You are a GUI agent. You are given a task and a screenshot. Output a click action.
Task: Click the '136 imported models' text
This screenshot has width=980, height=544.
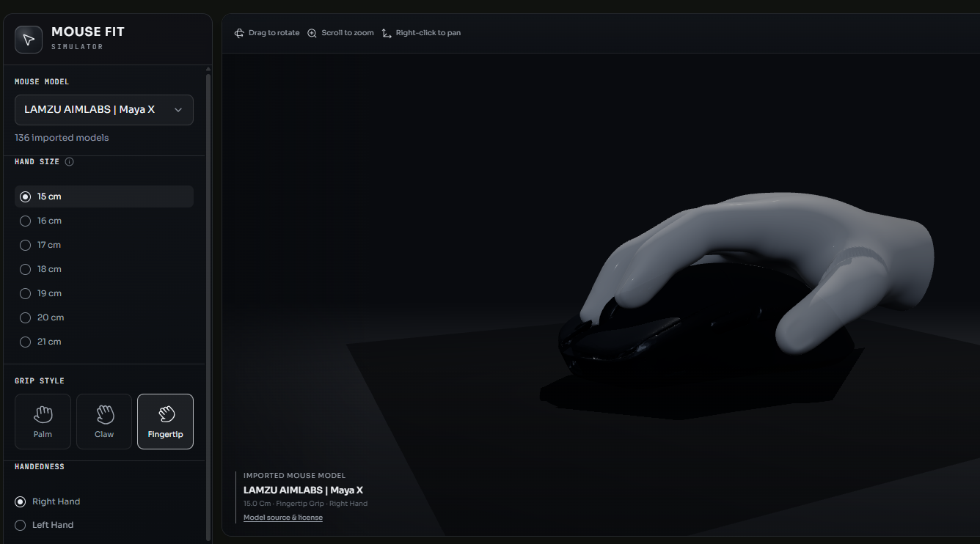62,138
